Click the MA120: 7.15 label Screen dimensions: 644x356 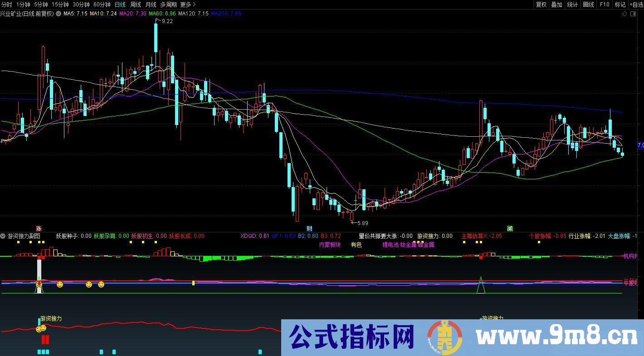[193, 14]
